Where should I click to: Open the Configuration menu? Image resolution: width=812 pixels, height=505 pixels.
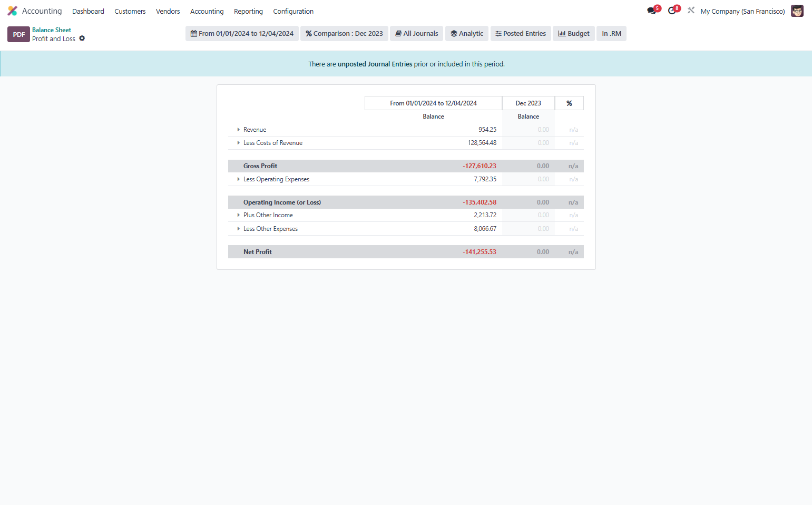click(294, 11)
